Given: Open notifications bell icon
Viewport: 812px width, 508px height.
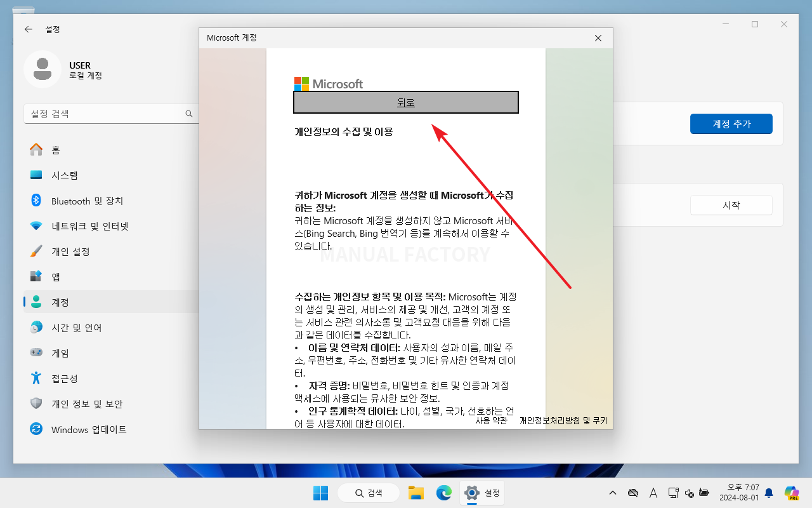Looking at the screenshot, I should [x=769, y=493].
